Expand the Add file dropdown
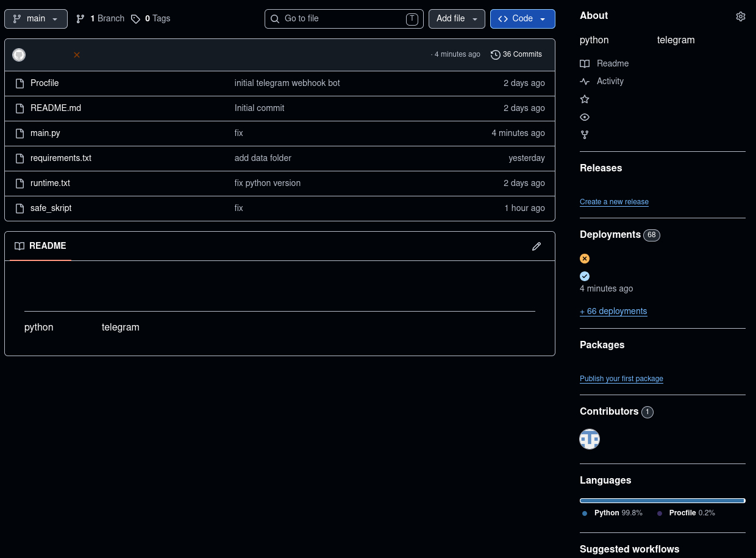Viewport: 756px width, 558px height. pos(457,19)
